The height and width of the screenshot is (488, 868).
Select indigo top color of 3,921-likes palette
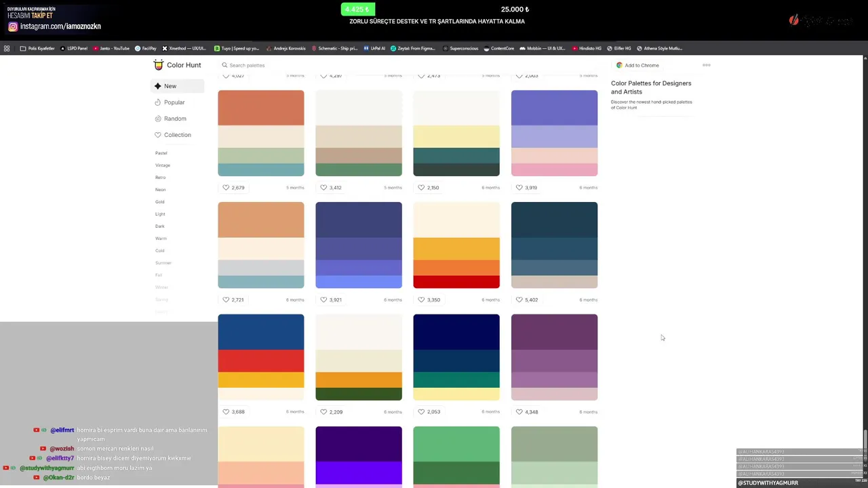tap(359, 220)
